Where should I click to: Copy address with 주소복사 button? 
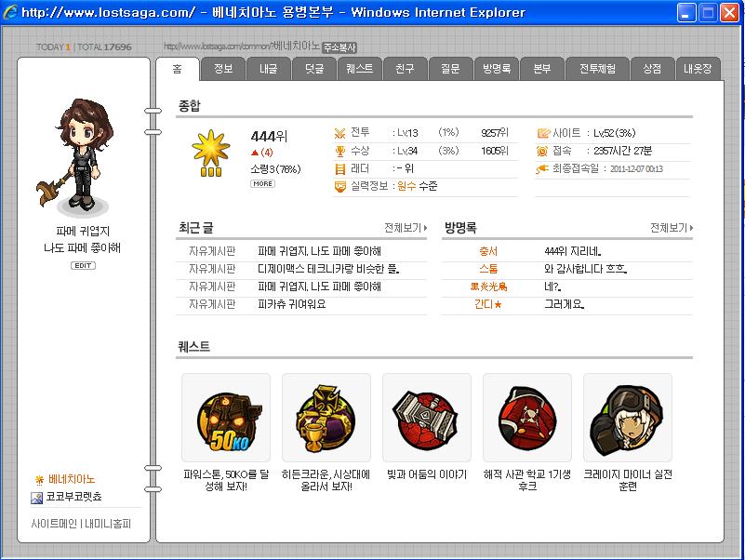click(339, 47)
